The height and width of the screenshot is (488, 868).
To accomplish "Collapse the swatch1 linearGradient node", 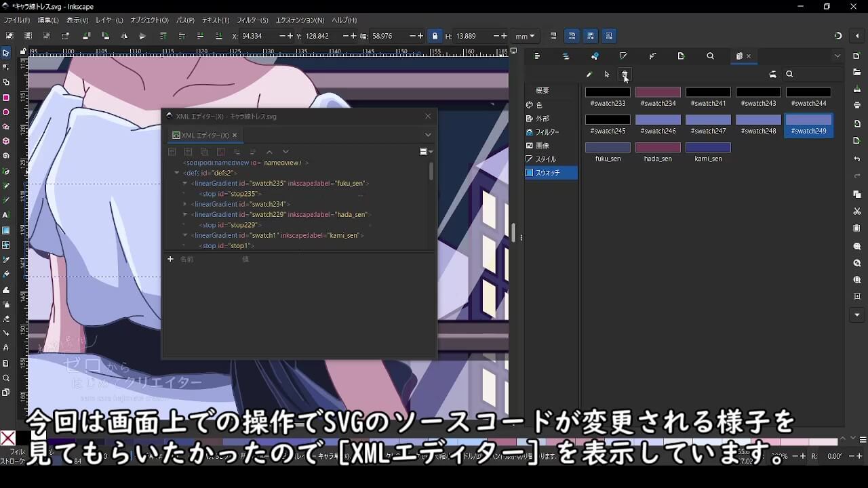I will coord(184,235).
